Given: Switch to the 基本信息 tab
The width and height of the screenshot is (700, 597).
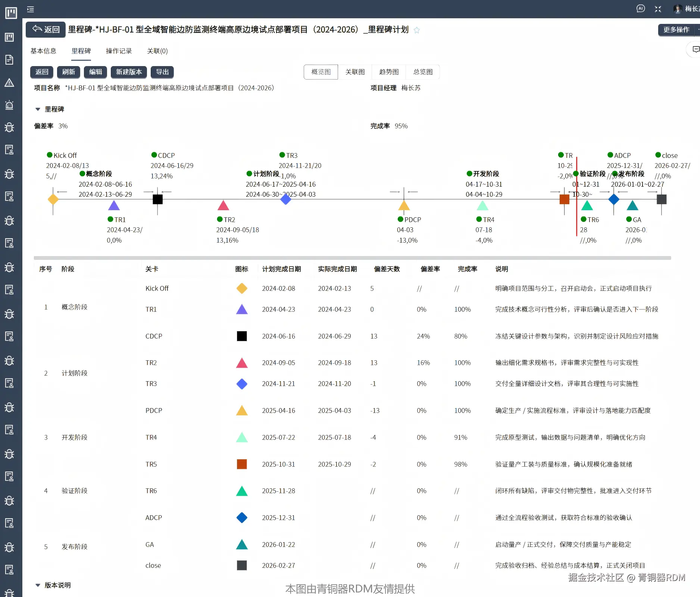Looking at the screenshot, I should pos(43,51).
